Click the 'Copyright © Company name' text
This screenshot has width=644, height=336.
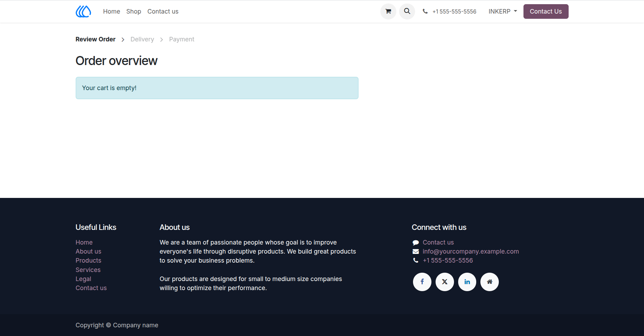click(117, 325)
